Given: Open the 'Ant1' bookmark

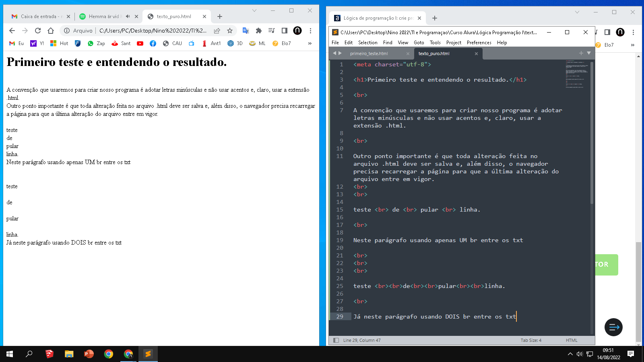Looking at the screenshot, I should point(211,43).
